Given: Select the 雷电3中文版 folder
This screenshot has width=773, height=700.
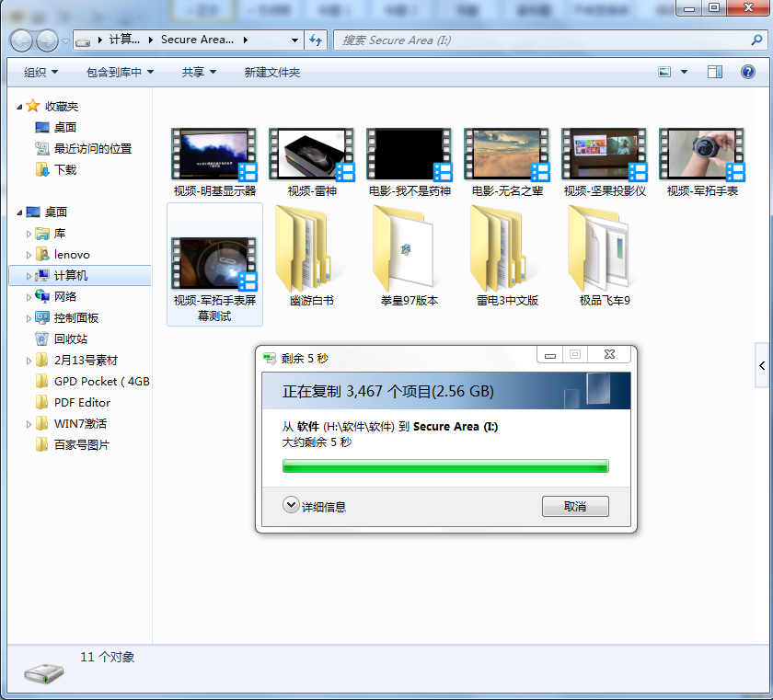Looking at the screenshot, I should click(x=507, y=256).
